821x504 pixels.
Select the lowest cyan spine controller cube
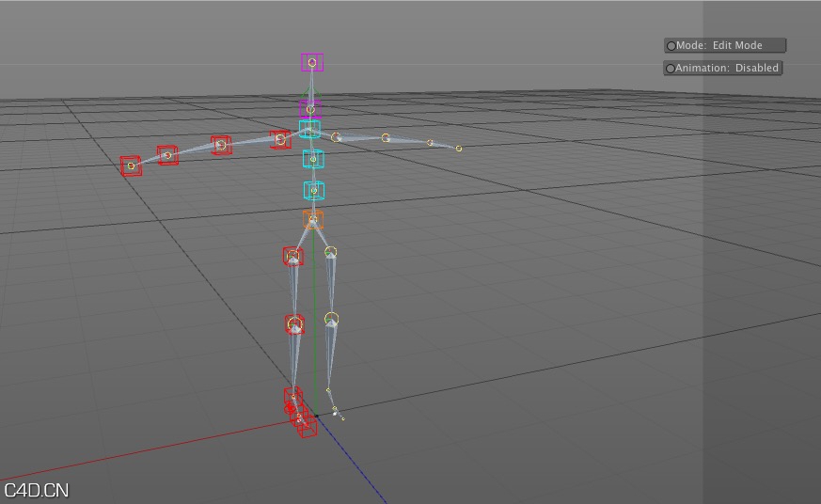tap(313, 191)
